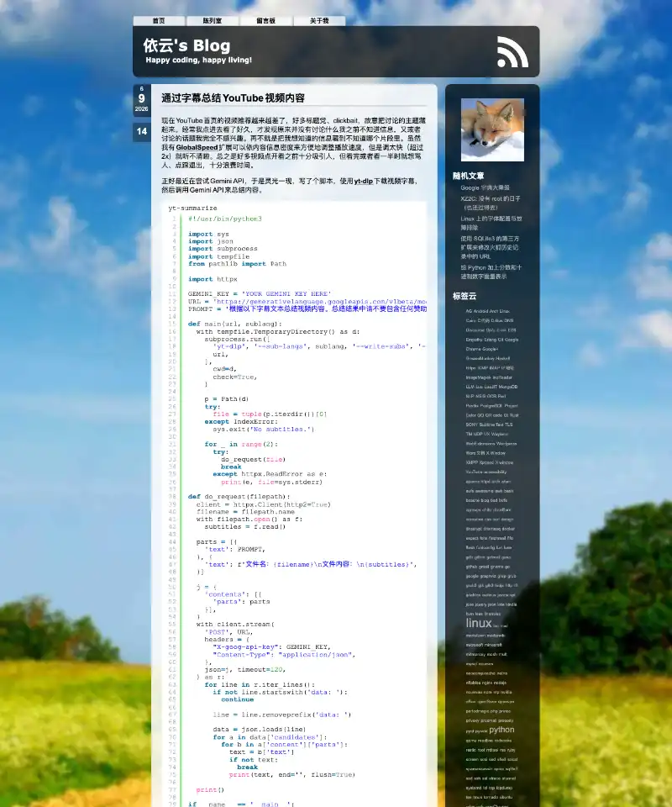
Task: Follow the GlobalSpeed link in the article
Action: coord(197,147)
